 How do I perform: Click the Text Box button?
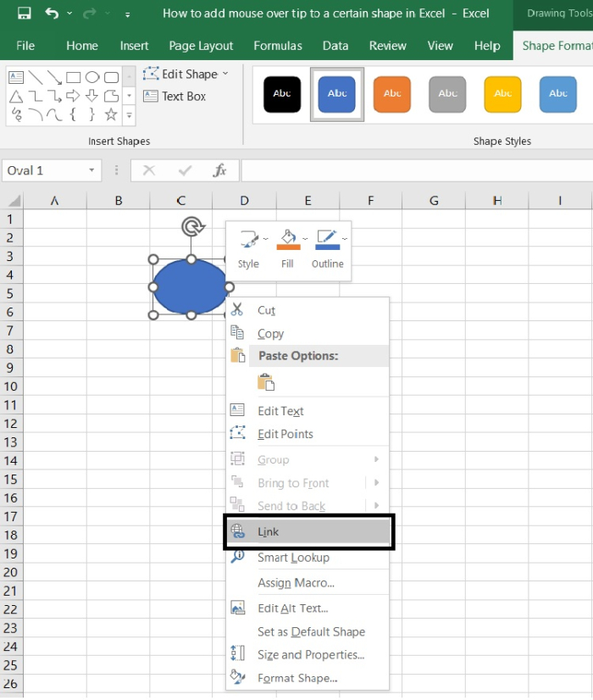click(175, 96)
